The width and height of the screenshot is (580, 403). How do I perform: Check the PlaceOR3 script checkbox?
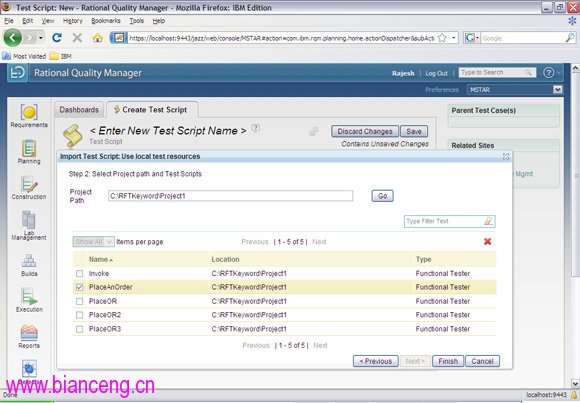coord(79,329)
